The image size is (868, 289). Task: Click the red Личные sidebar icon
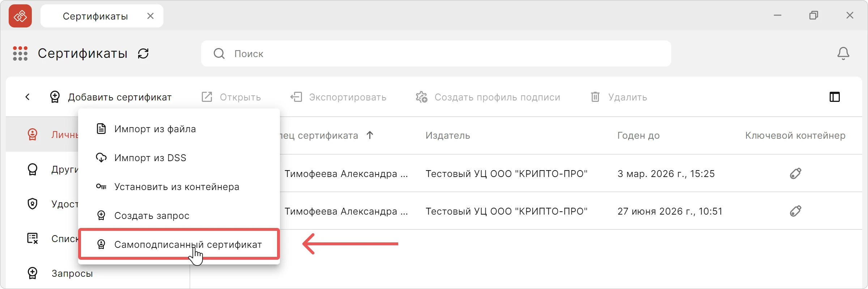pos(33,134)
